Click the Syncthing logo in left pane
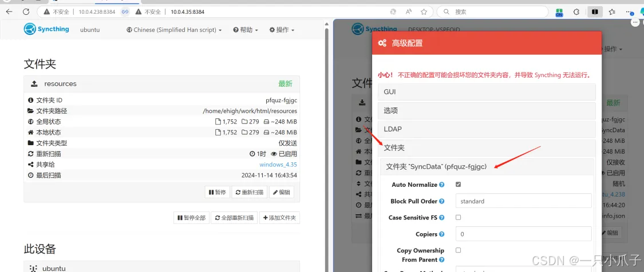Image resolution: width=644 pixels, height=272 pixels. coord(46,29)
